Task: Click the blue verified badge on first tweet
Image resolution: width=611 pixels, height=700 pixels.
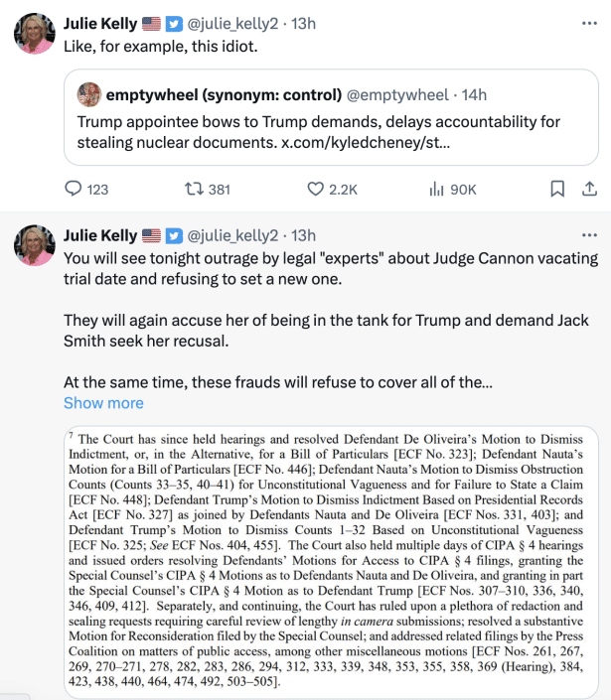Action: [x=174, y=22]
